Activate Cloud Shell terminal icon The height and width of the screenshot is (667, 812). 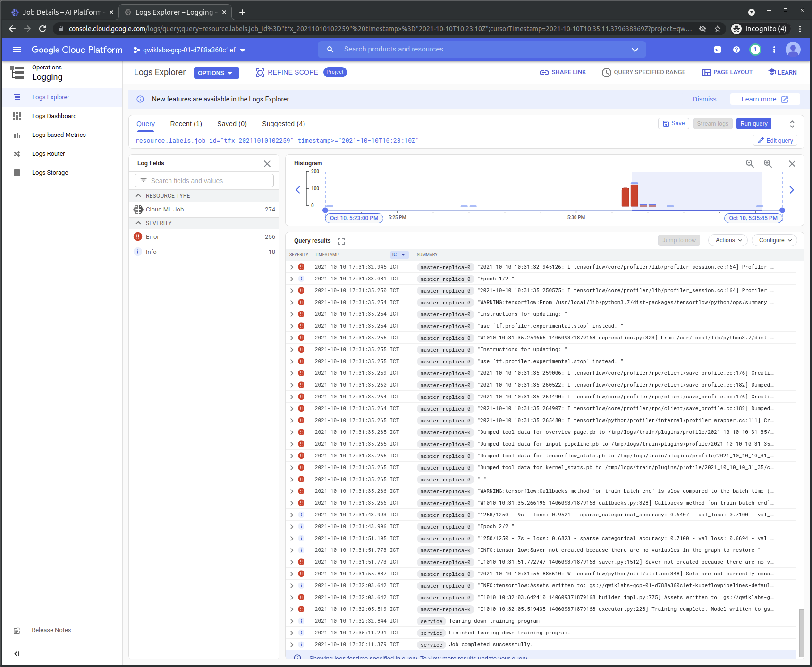pos(718,50)
